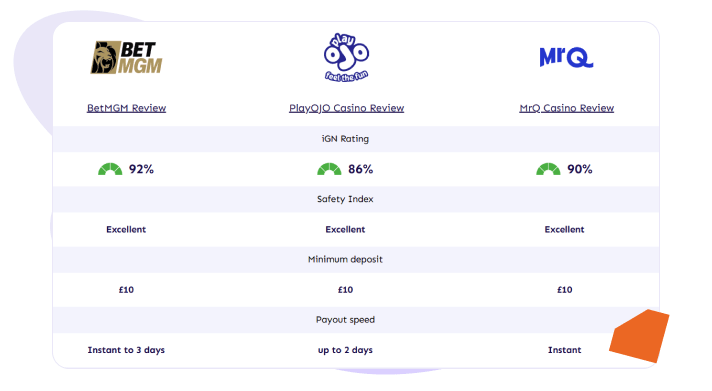
Task: Click the MrQ 'Instant' payout text
Action: (x=564, y=350)
